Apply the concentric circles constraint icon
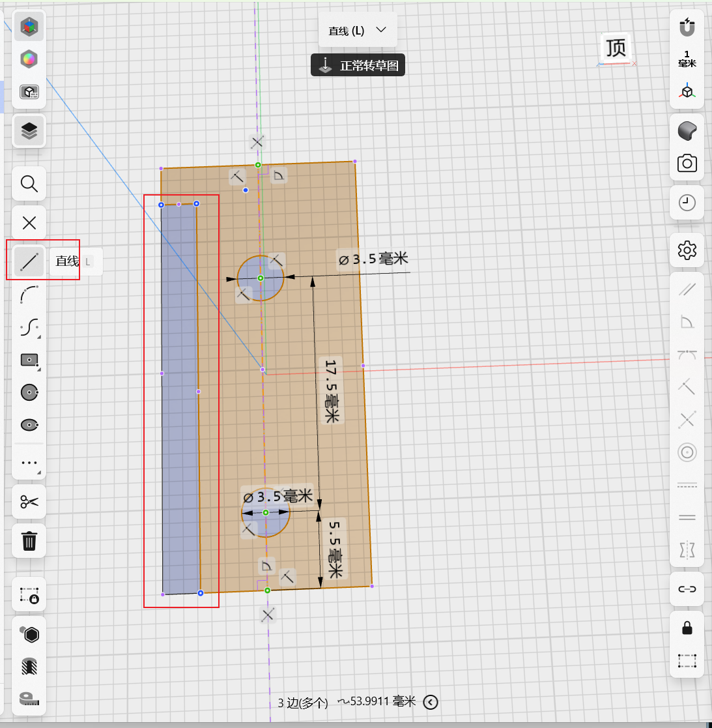 point(687,452)
